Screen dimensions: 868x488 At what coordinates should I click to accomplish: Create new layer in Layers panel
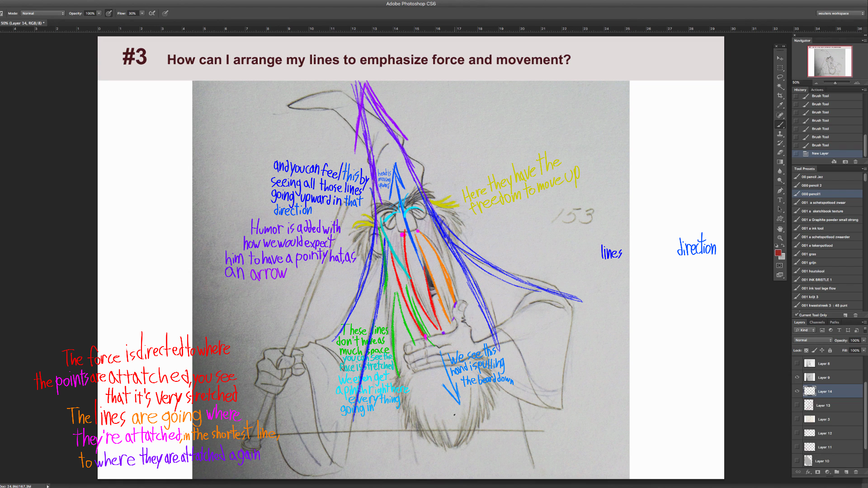[846, 472]
